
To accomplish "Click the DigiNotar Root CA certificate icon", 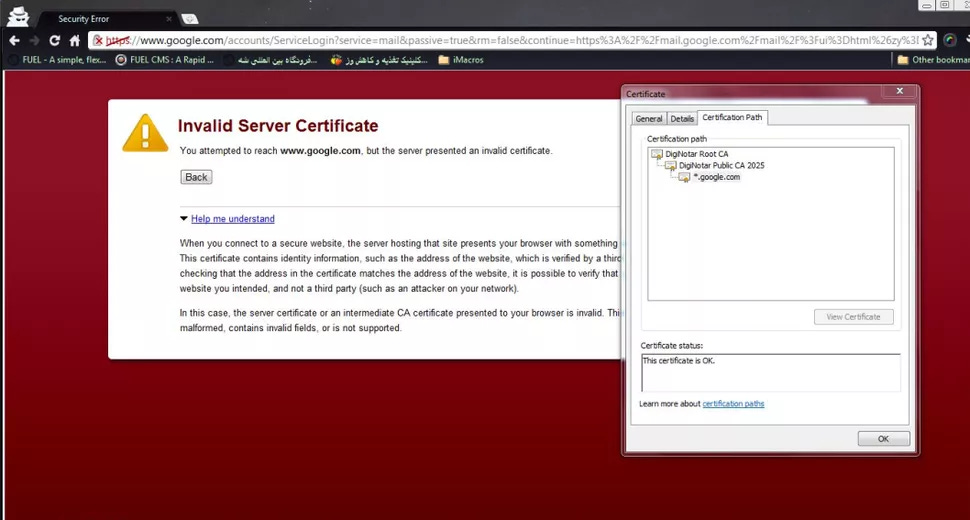I will [657, 154].
